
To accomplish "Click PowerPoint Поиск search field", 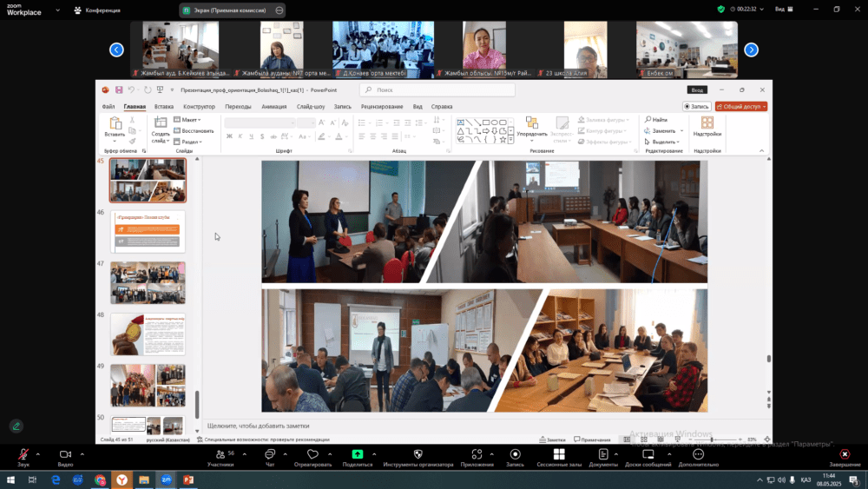I will pyautogui.click(x=437, y=89).
